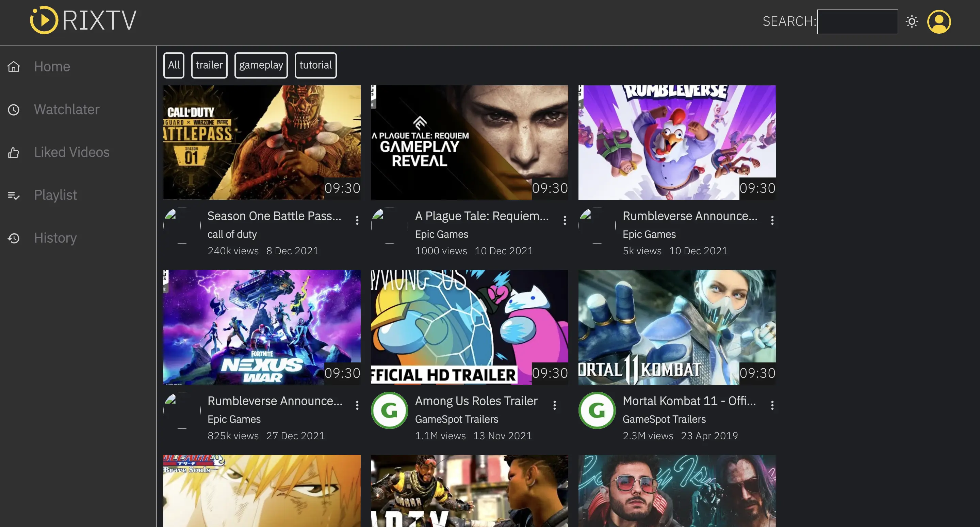Click the History clock-arrow icon
This screenshot has height=527, width=980.
(14, 238)
